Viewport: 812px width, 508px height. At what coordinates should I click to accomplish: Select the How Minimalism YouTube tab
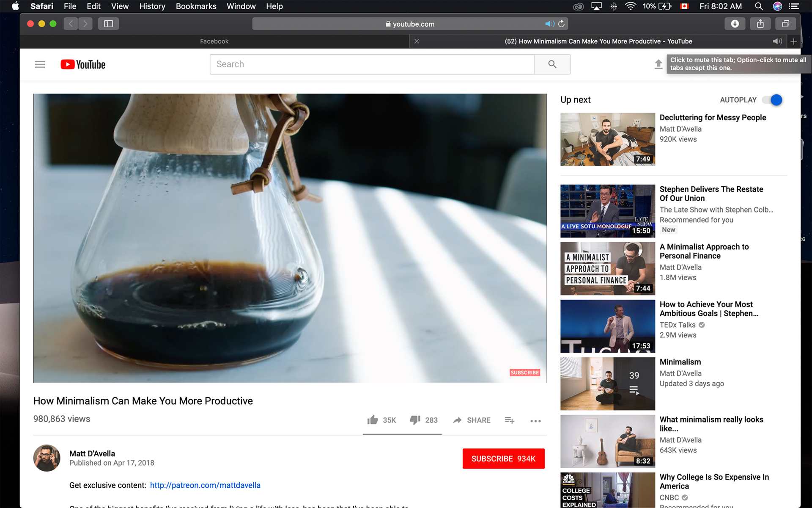point(598,41)
